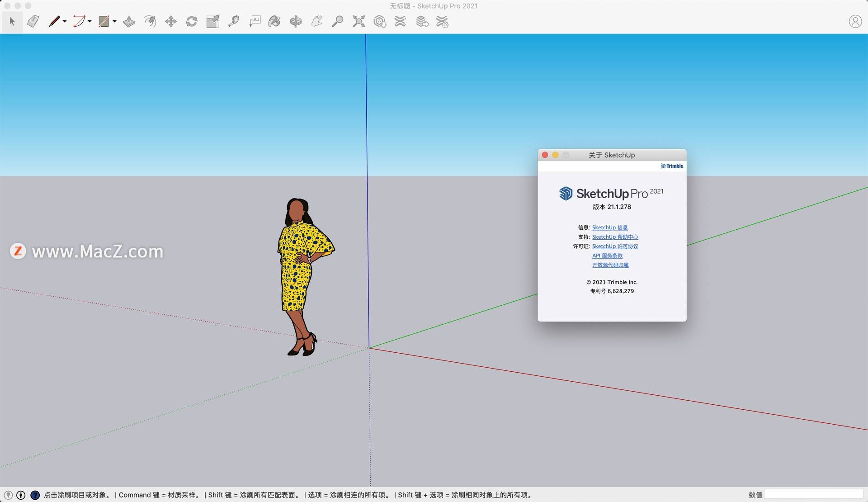Click the Trimble logo in About dialog
868x502 pixels.
pos(672,166)
